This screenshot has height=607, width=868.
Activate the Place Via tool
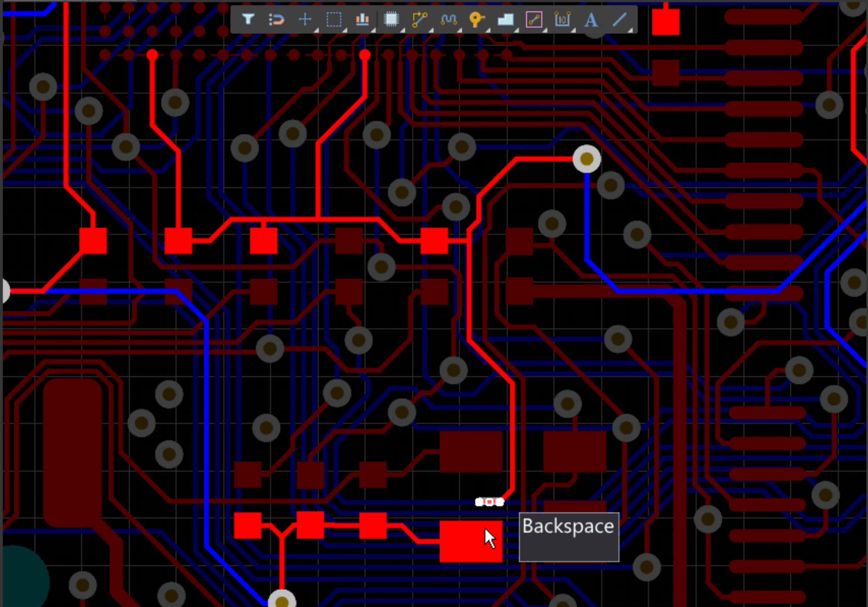point(477,19)
